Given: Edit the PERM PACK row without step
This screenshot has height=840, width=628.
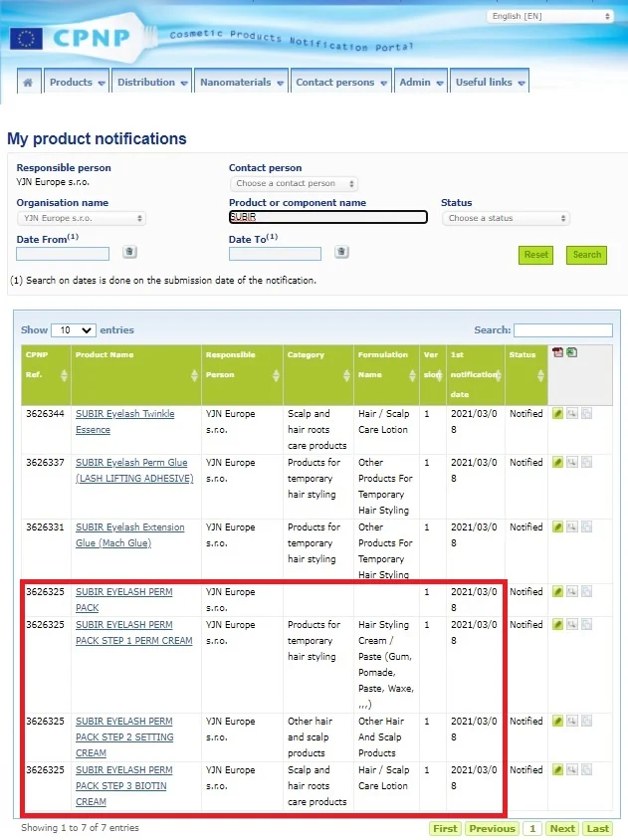Looking at the screenshot, I should click(x=557, y=592).
